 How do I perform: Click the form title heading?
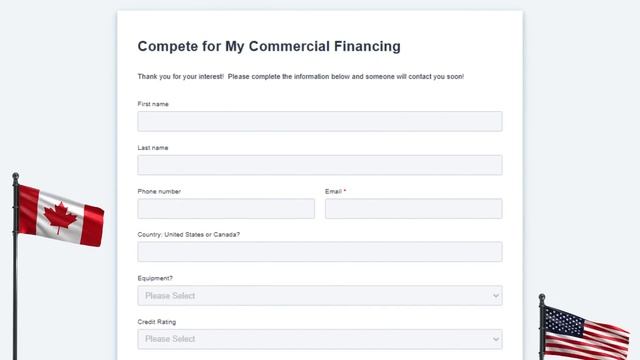pos(269,46)
